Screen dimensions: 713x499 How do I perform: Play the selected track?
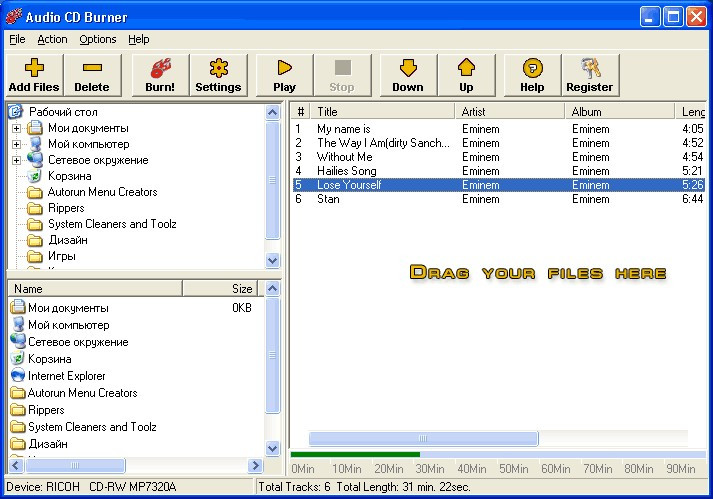pos(285,75)
